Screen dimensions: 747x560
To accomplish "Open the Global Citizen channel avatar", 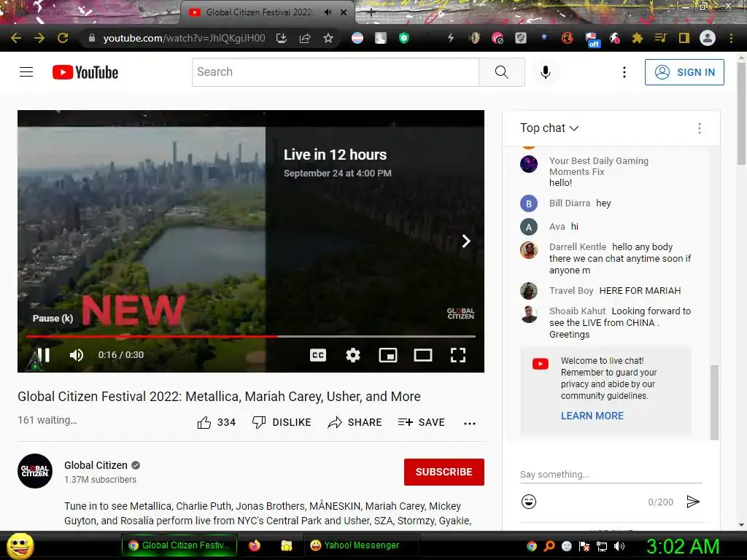I will [x=35, y=471].
